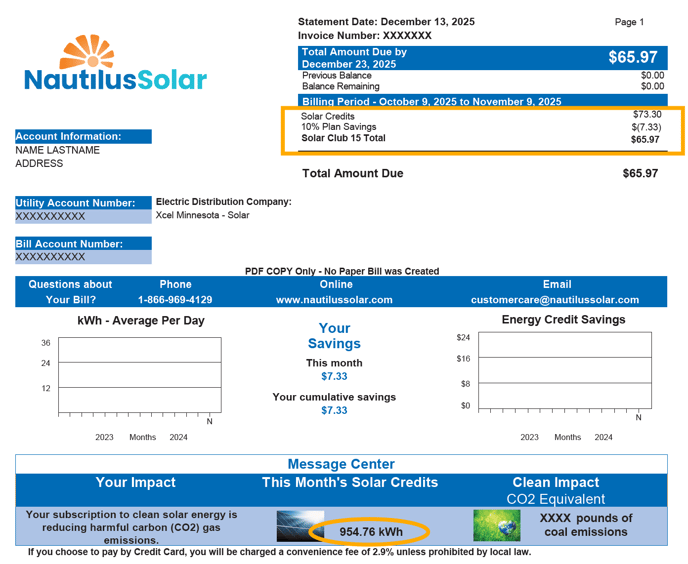688x564 pixels.
Task: Click the 10% Plan Savings row
Action: coord(482,127)
